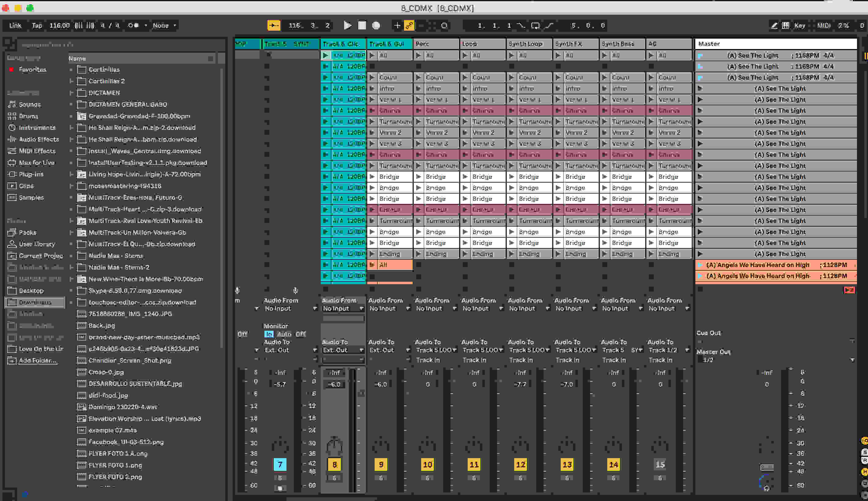Solo track 10 with its S button

pos(427,478)
